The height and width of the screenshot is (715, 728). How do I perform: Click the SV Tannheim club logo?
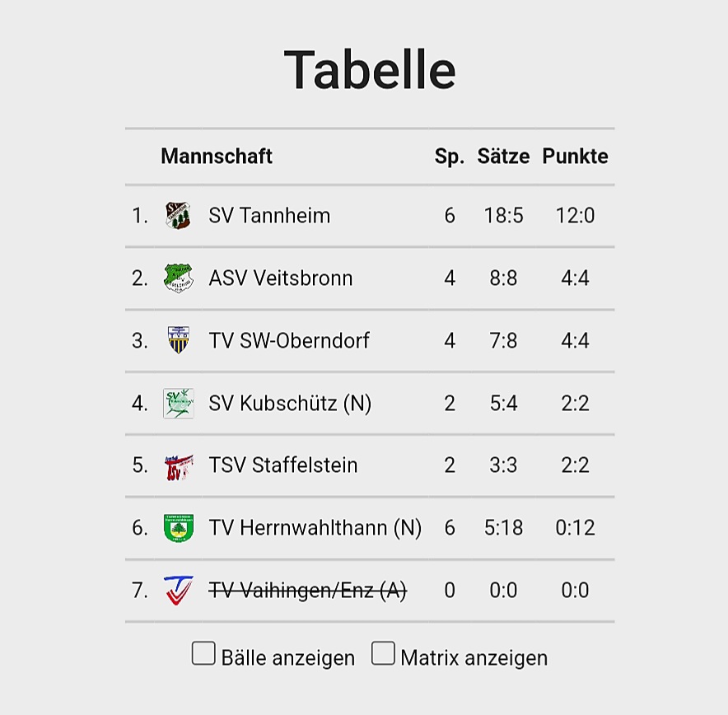tap(178, 216)
